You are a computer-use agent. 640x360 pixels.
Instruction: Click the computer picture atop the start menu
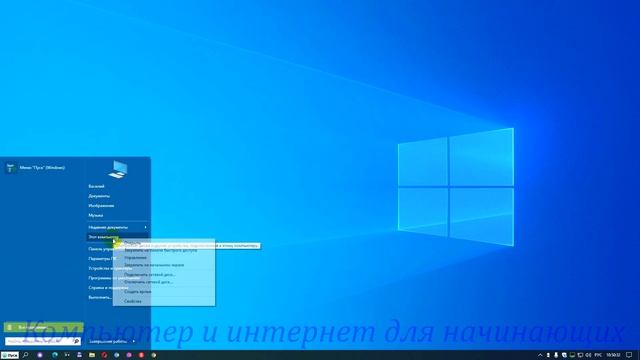click(118, 169)
